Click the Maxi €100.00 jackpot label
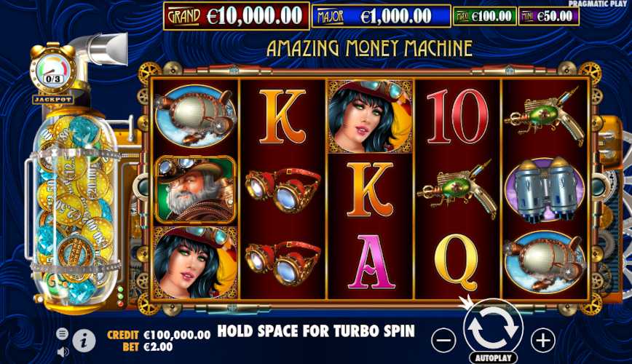The height and width of the screenshot is (364, 632). pos(484,17)
